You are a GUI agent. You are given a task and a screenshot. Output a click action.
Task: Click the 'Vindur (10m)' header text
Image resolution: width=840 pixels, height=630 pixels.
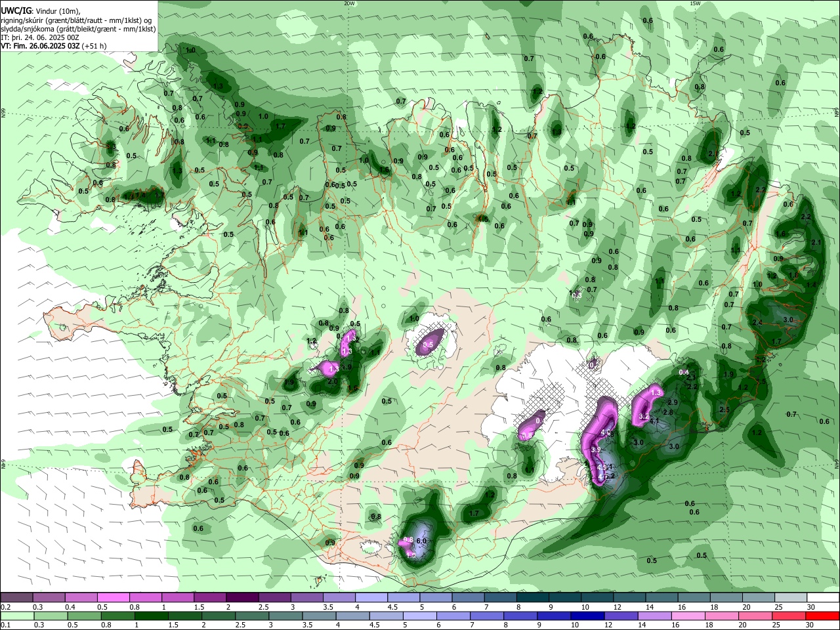tap(57, 10)
